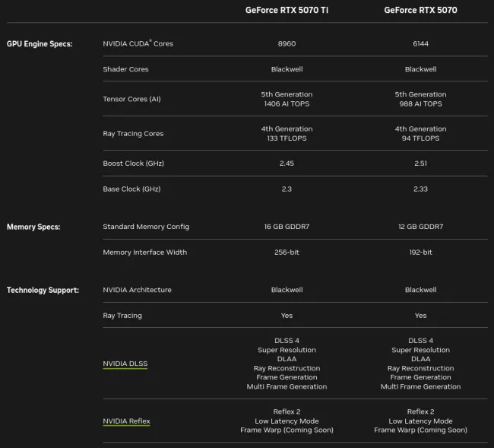Click the 6144 CUDA cores value
Screen dimensions: 494x448
pos(420,44)
